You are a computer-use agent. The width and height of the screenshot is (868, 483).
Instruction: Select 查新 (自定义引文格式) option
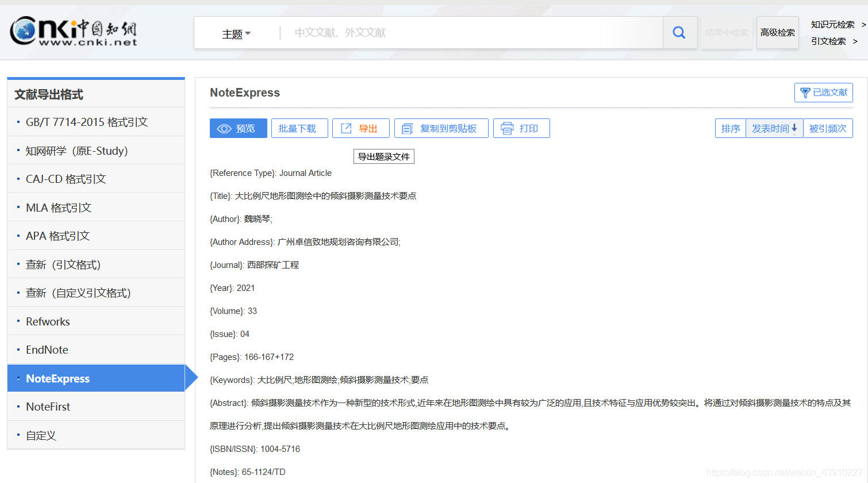click(96, 293)
